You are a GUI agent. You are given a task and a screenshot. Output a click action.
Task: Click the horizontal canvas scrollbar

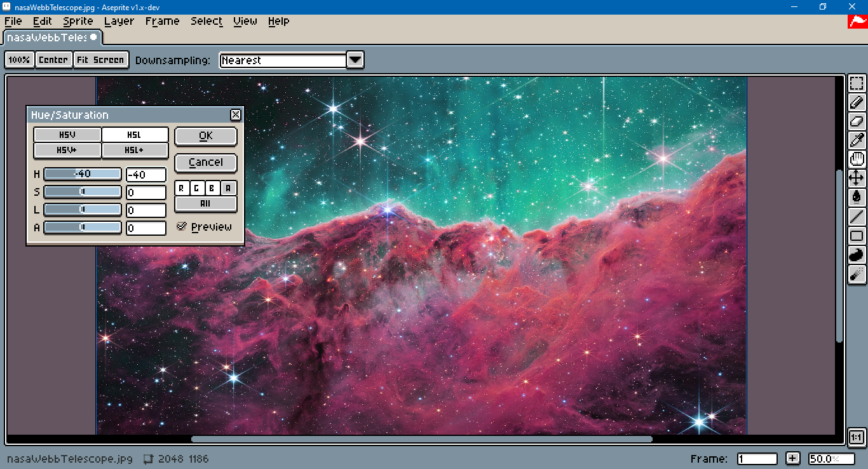[422, 439]
